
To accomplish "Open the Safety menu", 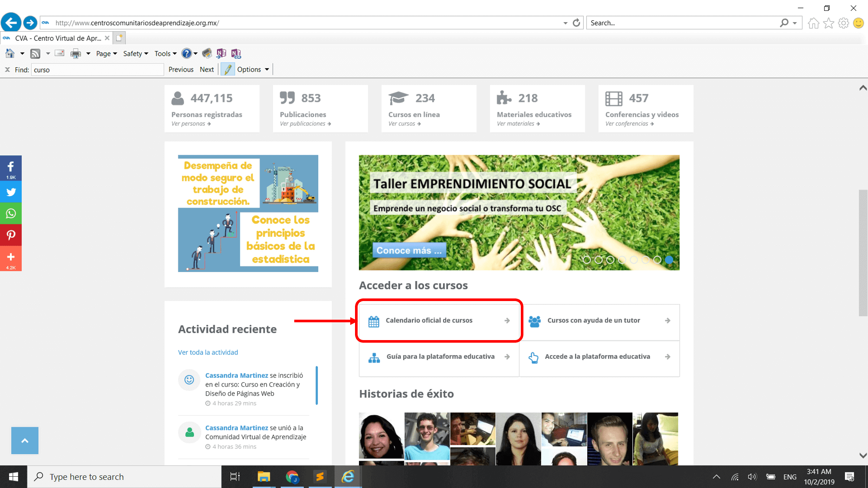I will point(135,54).
